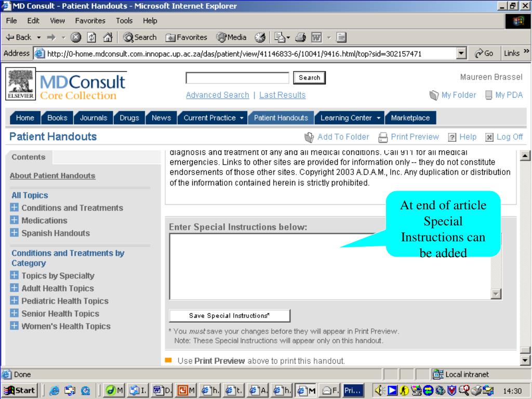Image resolution: width=532 pixels, height=399 pixels.
Task: Switch to the Books tab
Action: pos(57,118)
